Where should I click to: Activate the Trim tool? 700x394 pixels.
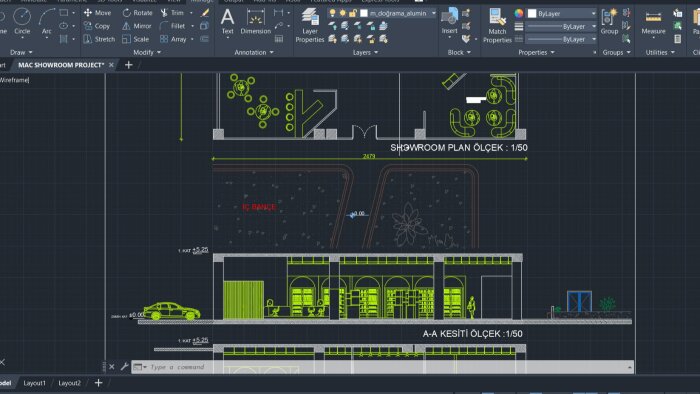(172, 13)
